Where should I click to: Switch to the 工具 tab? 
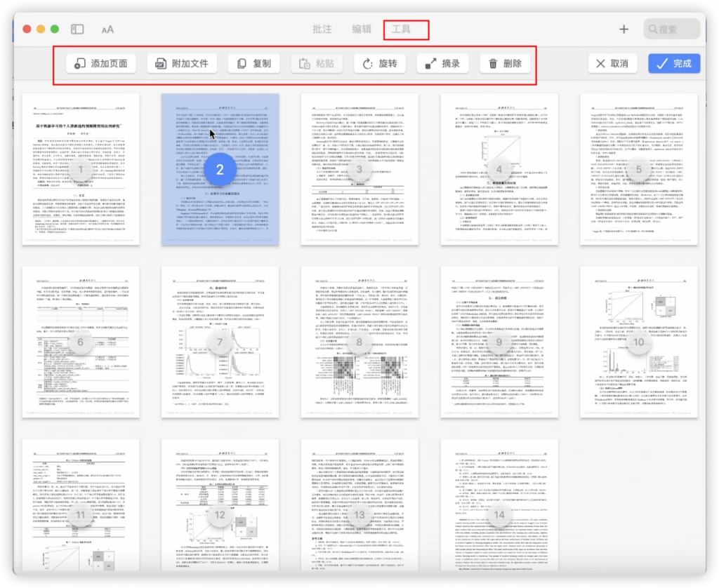[x=401, y=29]
